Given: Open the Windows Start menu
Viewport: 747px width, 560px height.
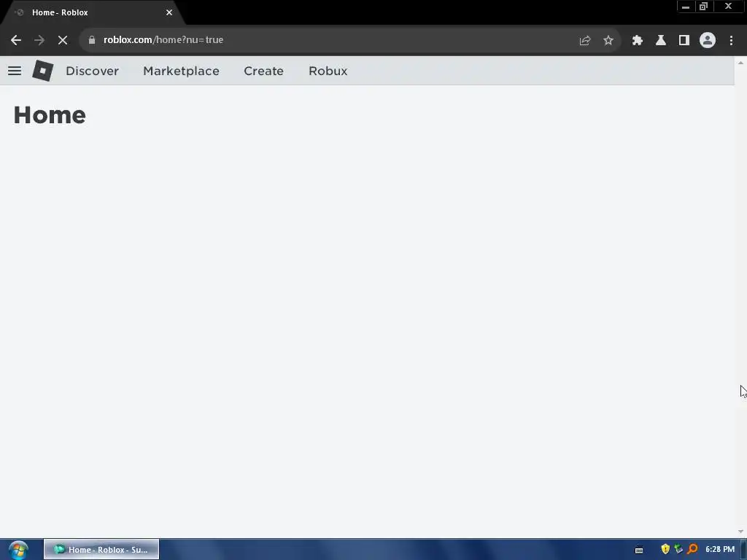Looking at the screenshot, I should tap(18, 550).
